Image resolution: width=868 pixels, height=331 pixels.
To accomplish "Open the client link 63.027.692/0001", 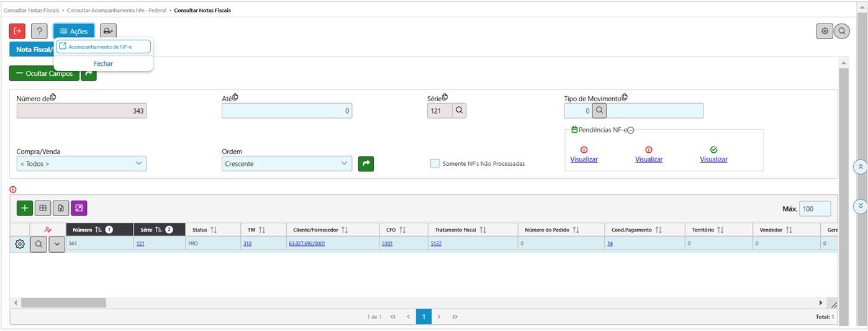I will click(x=307, y=244).
